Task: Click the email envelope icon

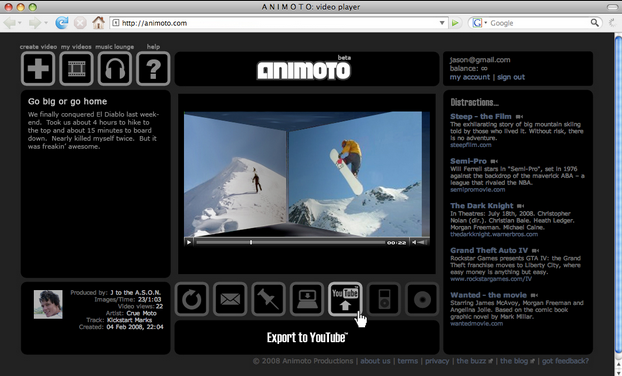Action: pyautogui.click(x=230, y=299)
